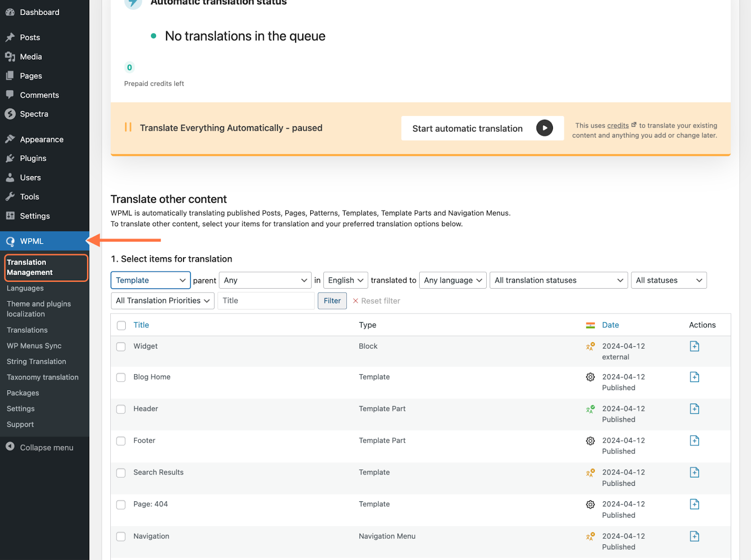Open the WPML menu in the sidebar

(31, 241)
